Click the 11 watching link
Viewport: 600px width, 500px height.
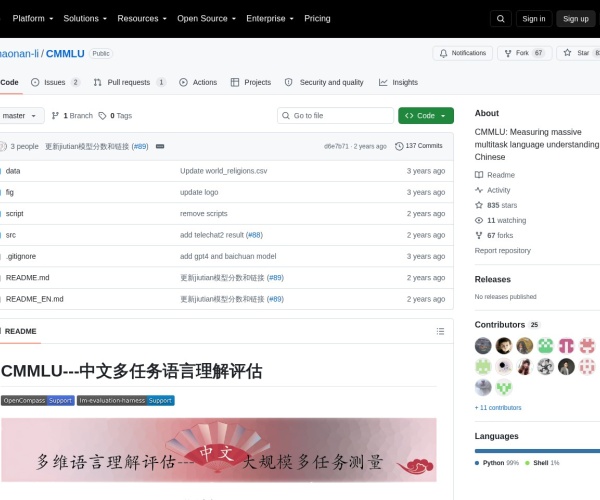[x=501, y=220]
